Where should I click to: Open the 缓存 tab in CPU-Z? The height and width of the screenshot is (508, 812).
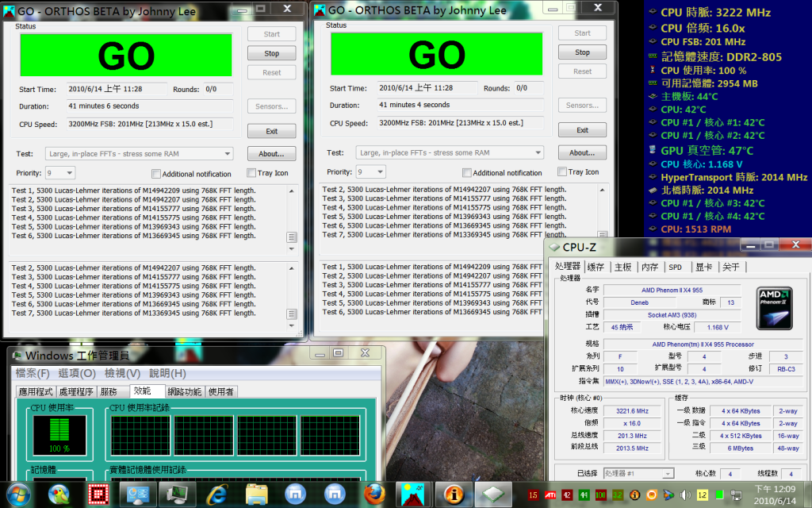pos(596,267)
